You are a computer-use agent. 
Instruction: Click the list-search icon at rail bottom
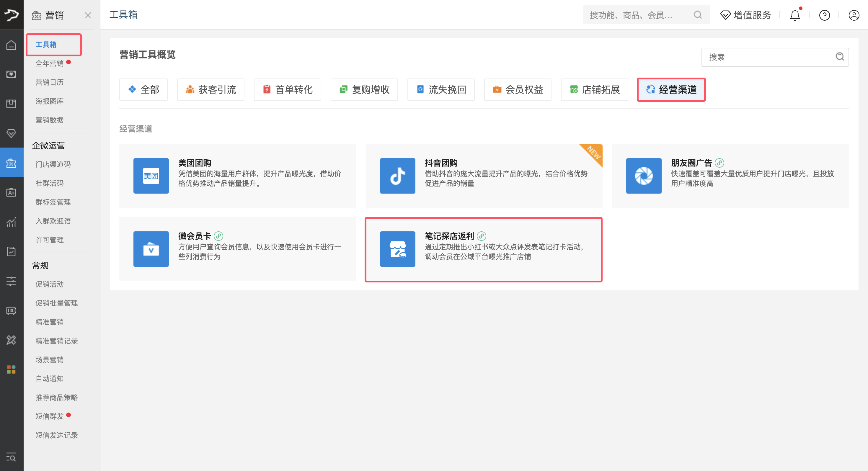tap(11, 457)
